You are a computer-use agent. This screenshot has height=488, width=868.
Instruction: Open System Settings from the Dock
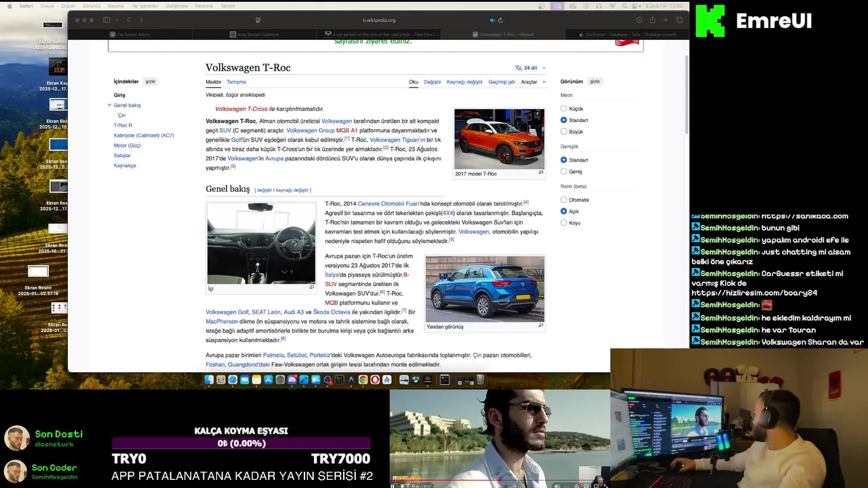[x=280, y=380]
